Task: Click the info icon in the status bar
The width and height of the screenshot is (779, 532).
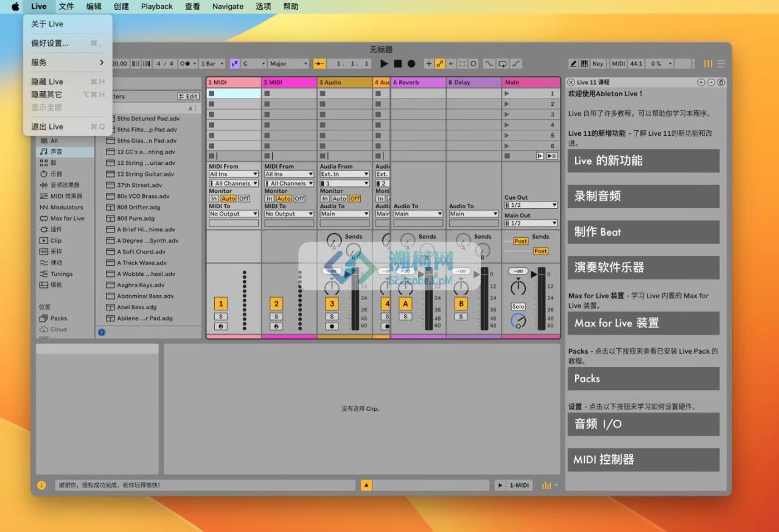Action: (41, 485)
